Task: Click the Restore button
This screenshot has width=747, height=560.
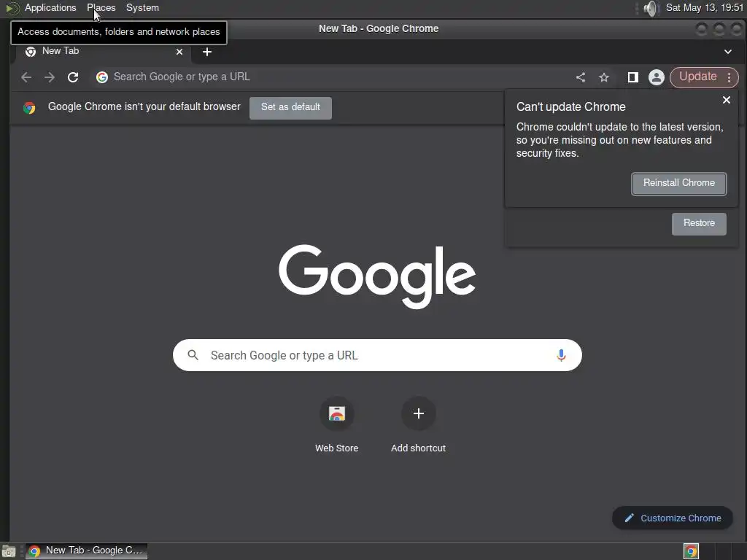Action: point(699,223)
